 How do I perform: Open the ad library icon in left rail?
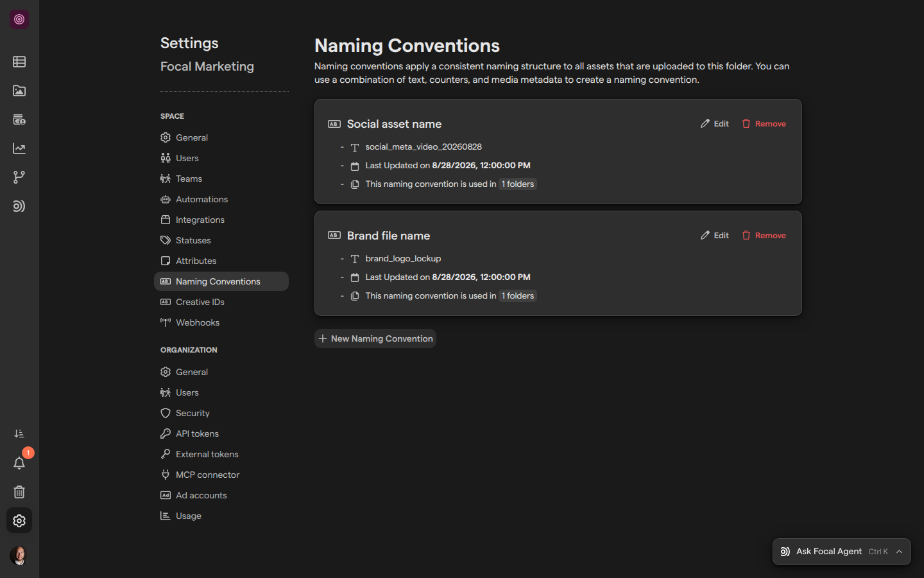click(x=19, y=119)
